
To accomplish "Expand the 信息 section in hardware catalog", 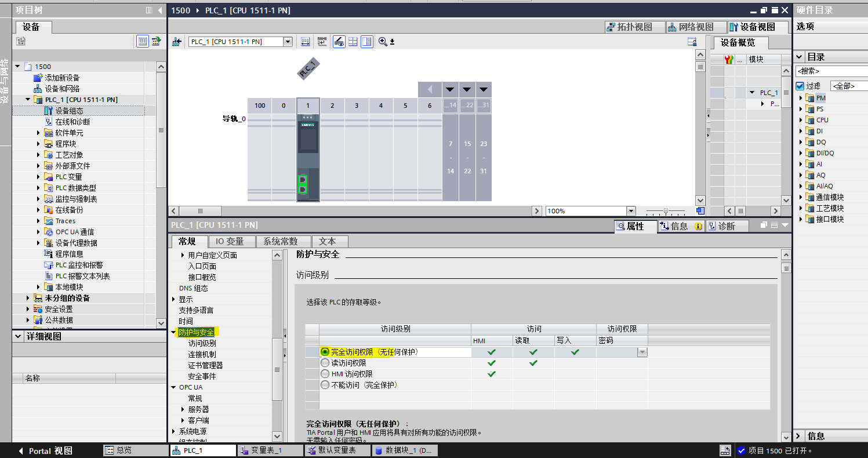I will pyautogui.click(x=800, y=436).
